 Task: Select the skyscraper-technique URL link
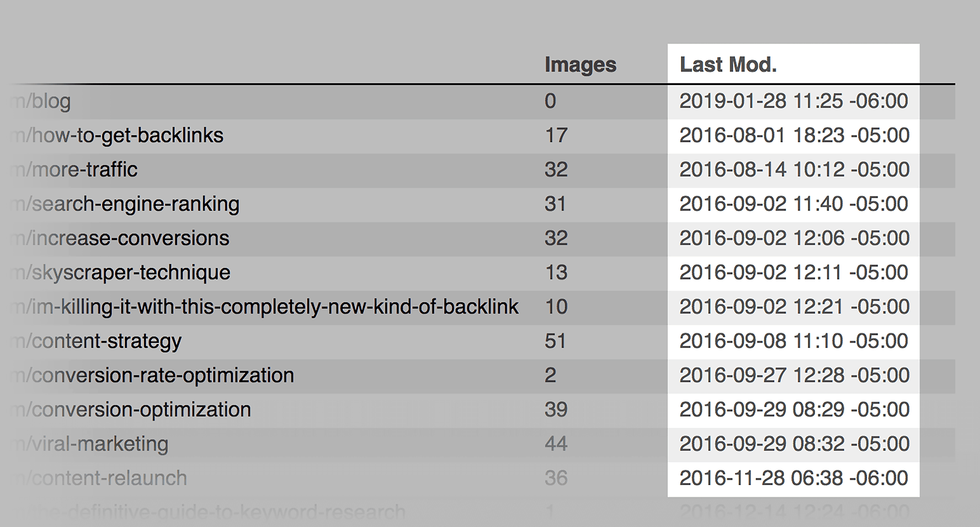pyautogui.click(x=120, y=273)
